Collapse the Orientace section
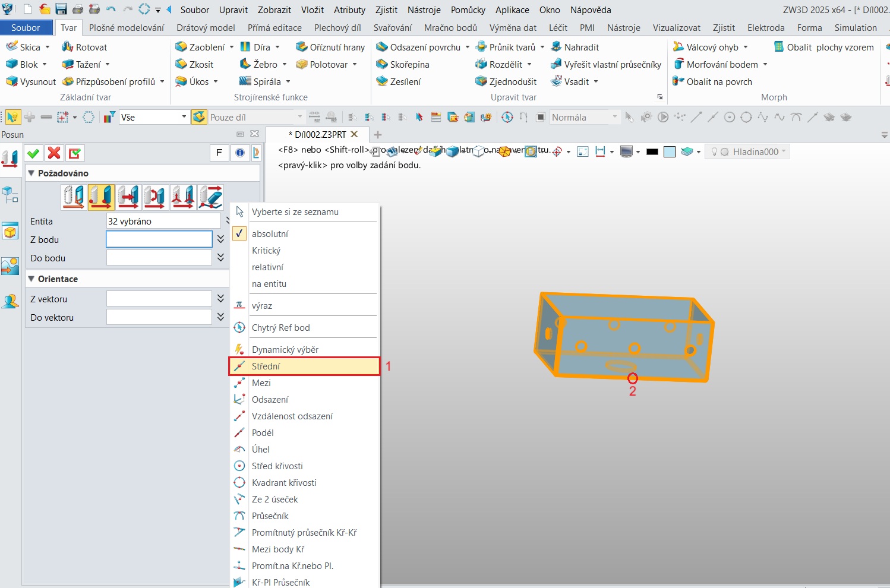Viewport: 890px width, 588px height. [31, 279]
